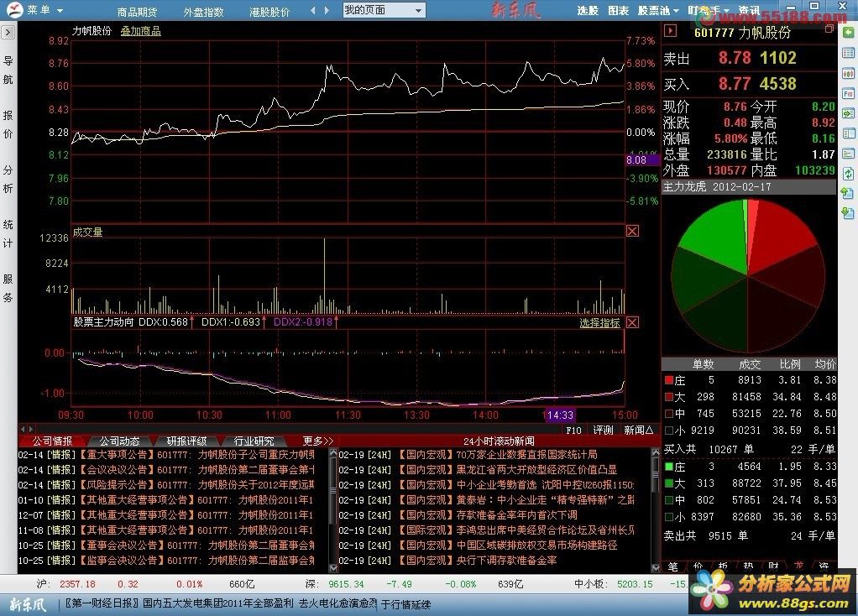Open the 风险提示公告 news entry dated 02-14

166,485
